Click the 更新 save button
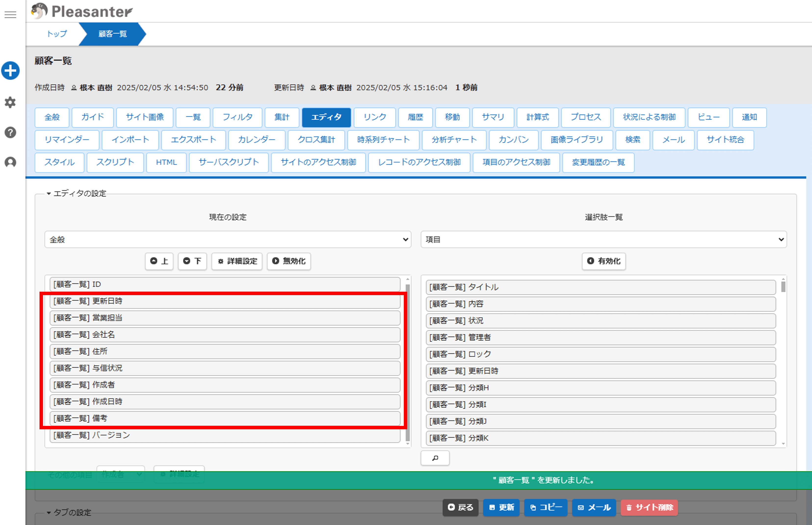 click(501, 507)
